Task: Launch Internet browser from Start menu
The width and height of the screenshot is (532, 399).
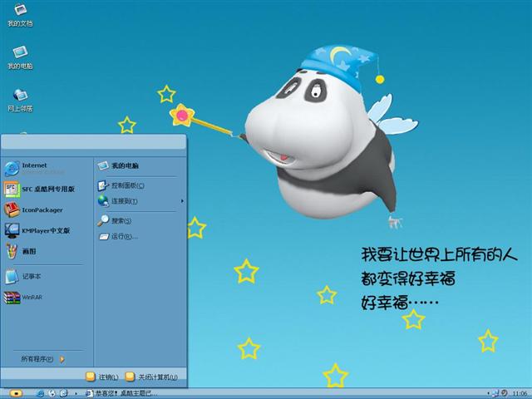Action: (x=34, y=168)
